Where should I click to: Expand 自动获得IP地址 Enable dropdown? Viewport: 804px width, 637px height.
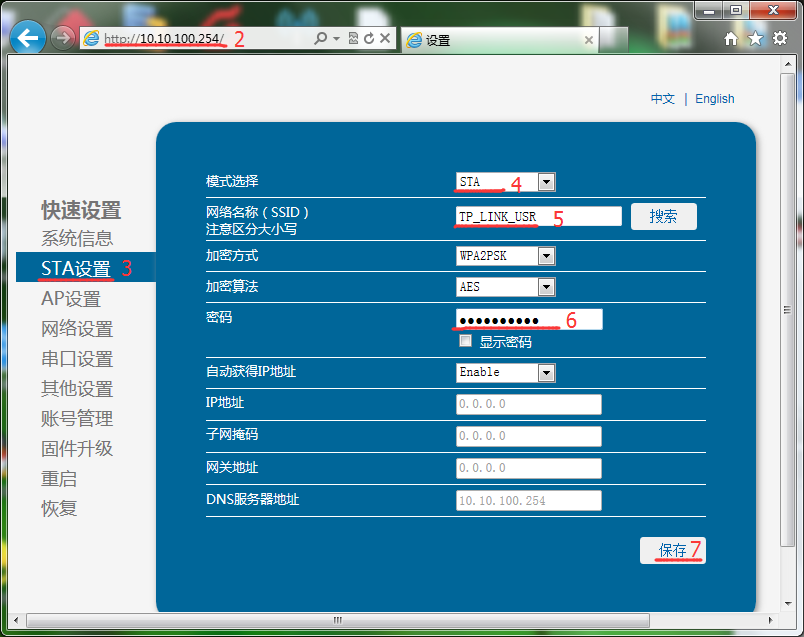(546, 372)
